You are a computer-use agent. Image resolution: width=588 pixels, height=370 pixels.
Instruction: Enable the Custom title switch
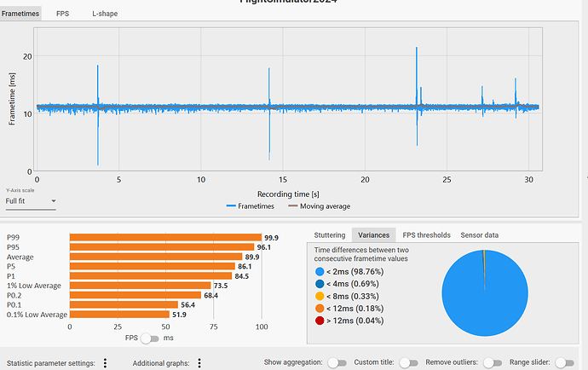pyautogui.click(x=408, y=363)
